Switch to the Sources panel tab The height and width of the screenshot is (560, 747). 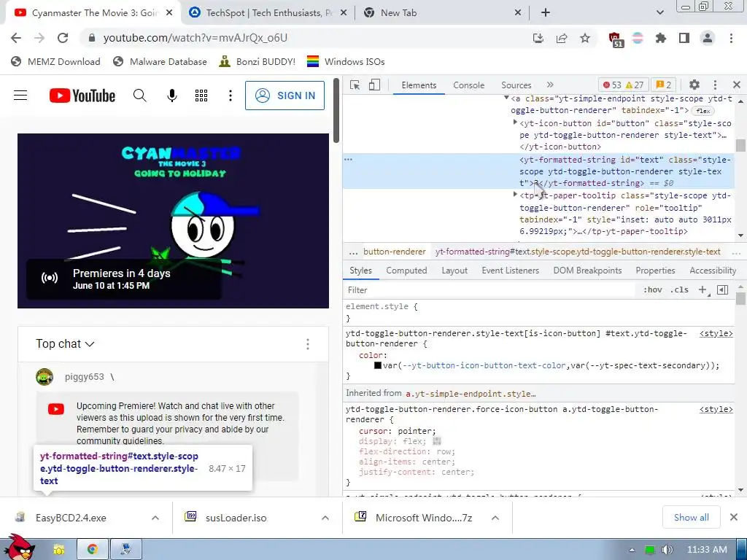tap(516, 85)
